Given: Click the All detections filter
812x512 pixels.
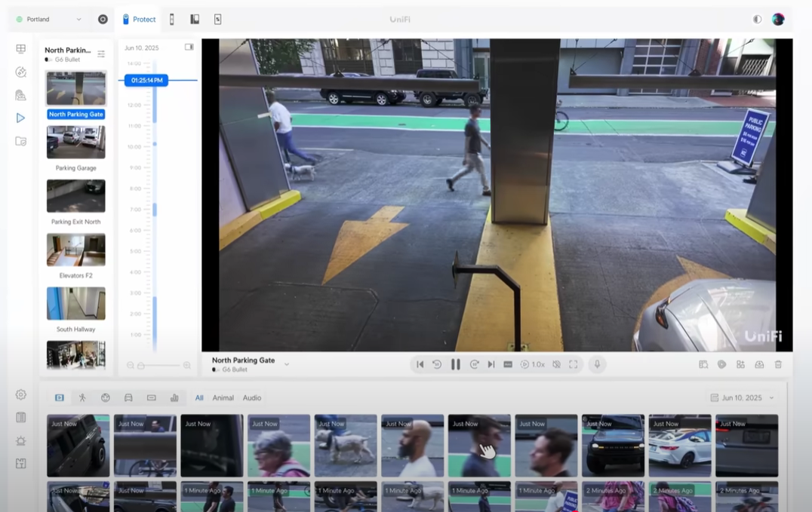Looking at the screenshot, I should point(199,397).
